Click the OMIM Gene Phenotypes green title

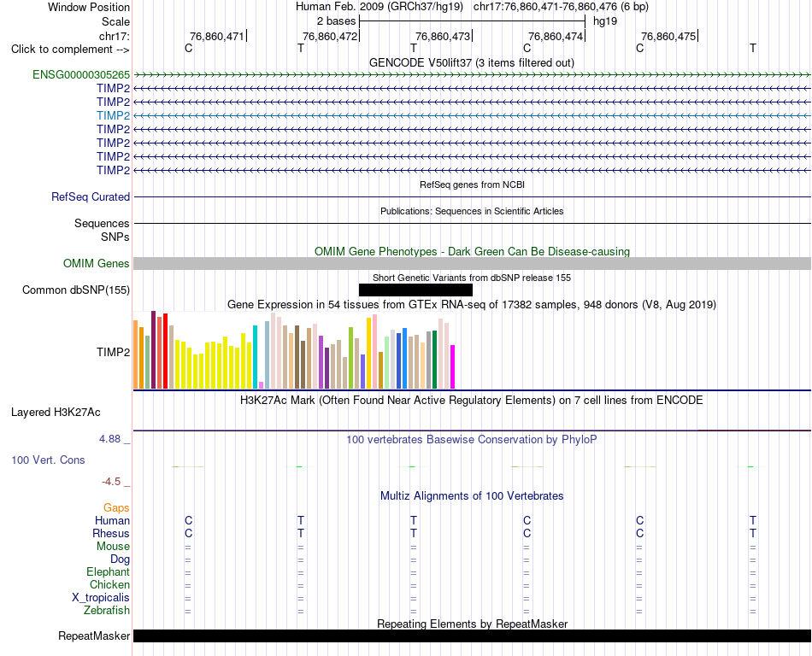pyautogui.click(x=472, y=251)
